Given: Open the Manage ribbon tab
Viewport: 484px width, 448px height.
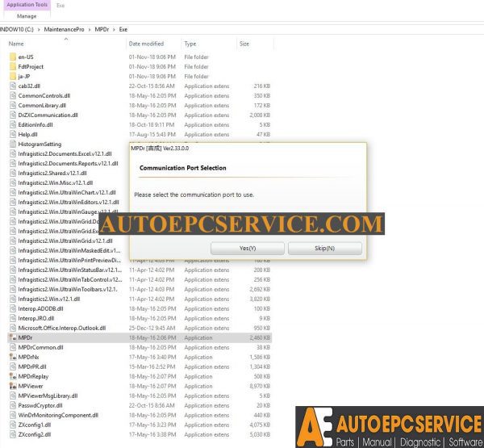Looking at the screenshot, I should click(x=27, y=16).
